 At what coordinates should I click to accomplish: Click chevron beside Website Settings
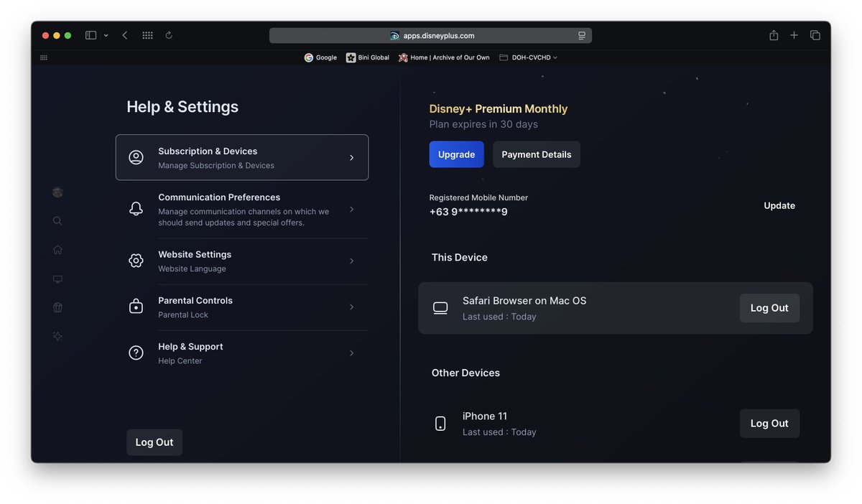351,261
